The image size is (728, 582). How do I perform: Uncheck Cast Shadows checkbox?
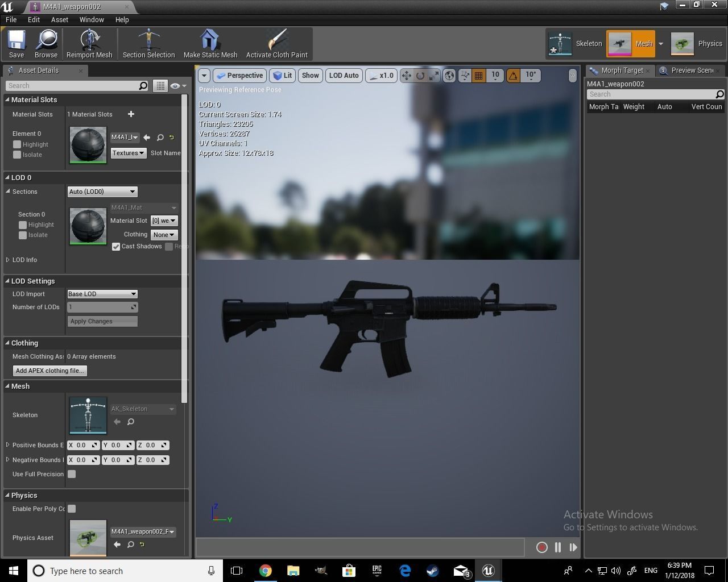116,246
